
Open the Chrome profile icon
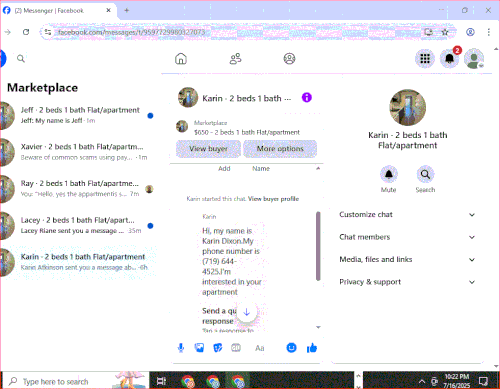tap(470, 32)
